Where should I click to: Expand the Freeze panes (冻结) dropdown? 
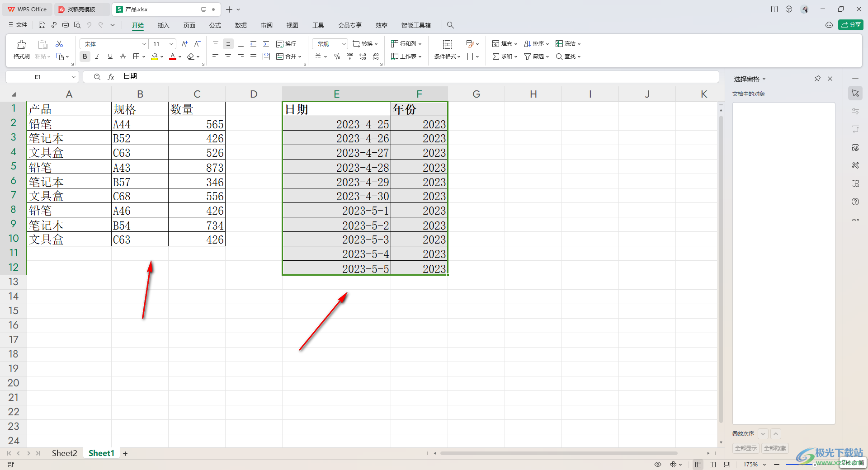coord(579,44)
